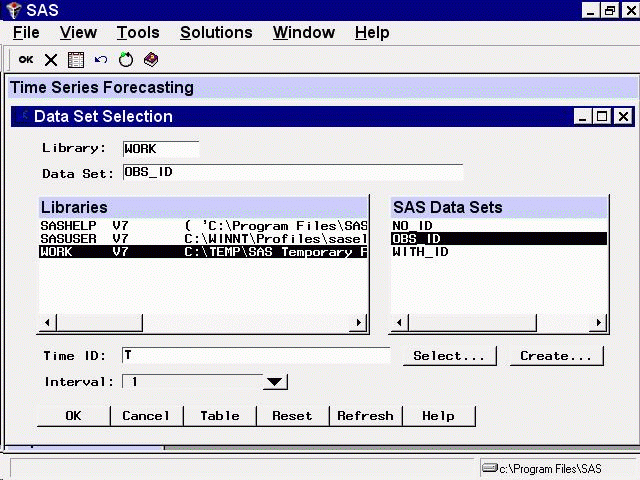Image resolution: width=640 pixels, height=480 pixels.
Task: Expand the Interval dropdown arrow
Action: pos(275,382)
